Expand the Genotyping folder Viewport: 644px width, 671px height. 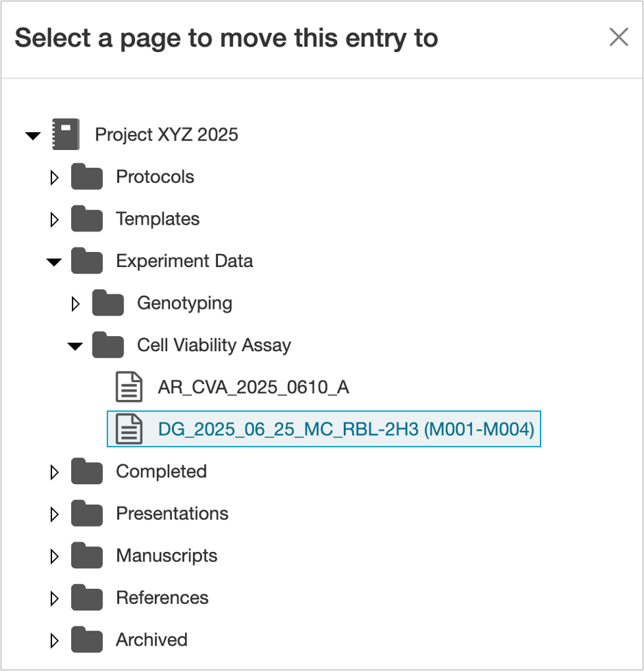tap(75, 303)
